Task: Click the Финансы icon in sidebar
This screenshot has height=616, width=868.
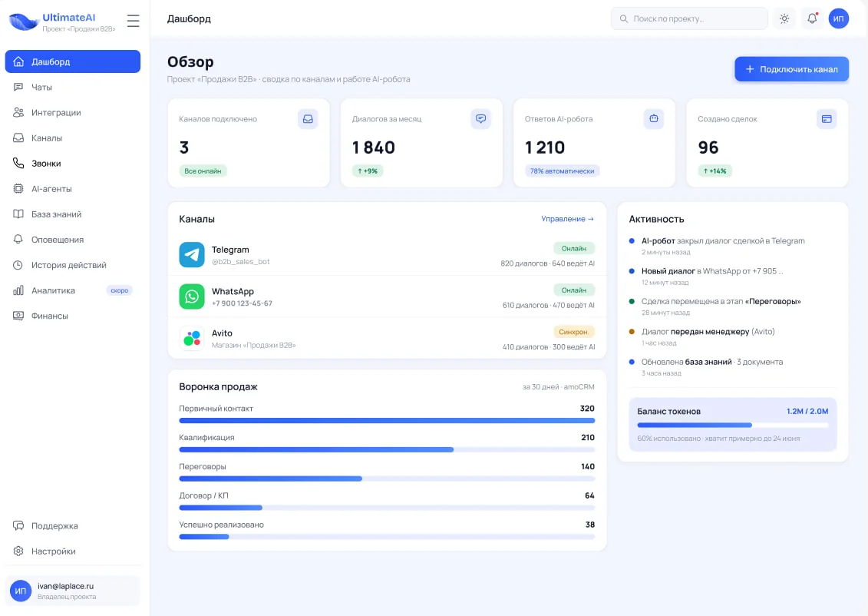Action: click(x=18, y=316)
